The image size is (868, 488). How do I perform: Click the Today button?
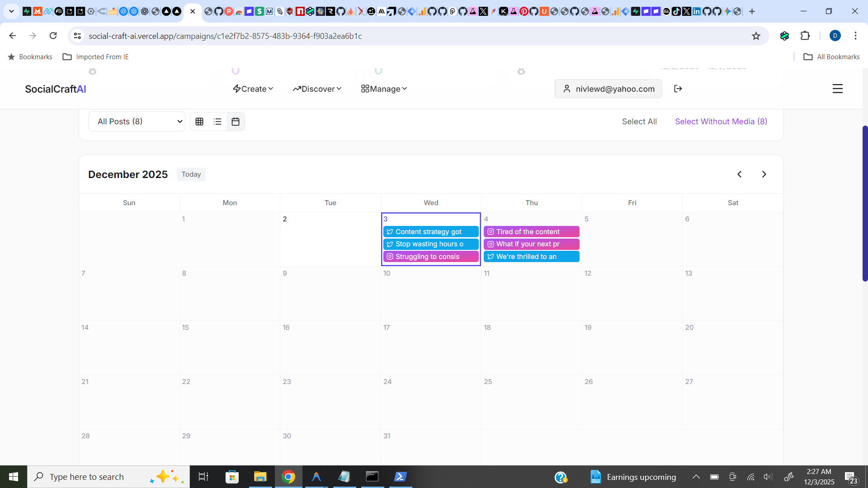tap(191, 174)
